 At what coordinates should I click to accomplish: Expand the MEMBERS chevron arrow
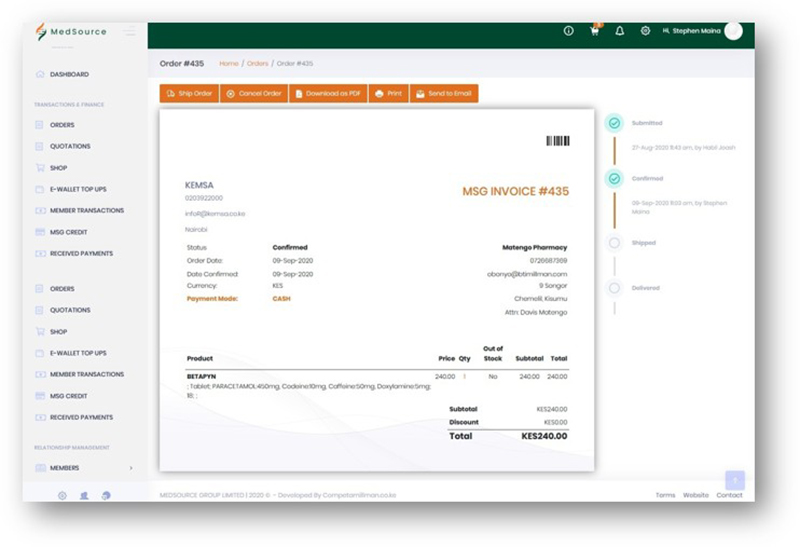[x=131, y=468]
